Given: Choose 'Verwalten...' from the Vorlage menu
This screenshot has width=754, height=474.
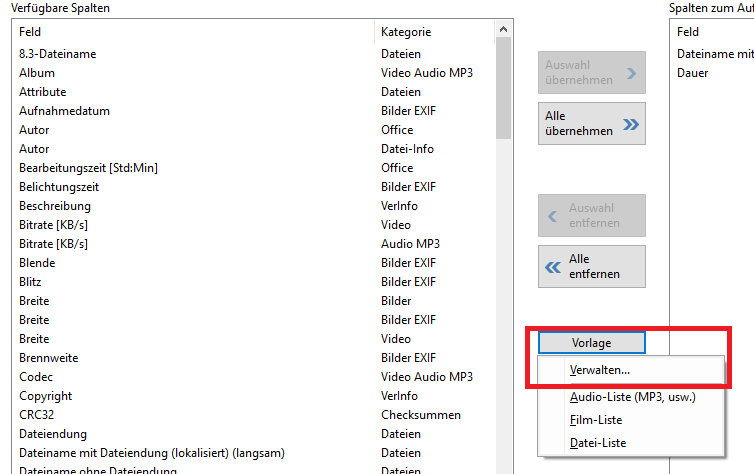Looking at the screenshot, I should pyautogui.click(x=600, y=370).
